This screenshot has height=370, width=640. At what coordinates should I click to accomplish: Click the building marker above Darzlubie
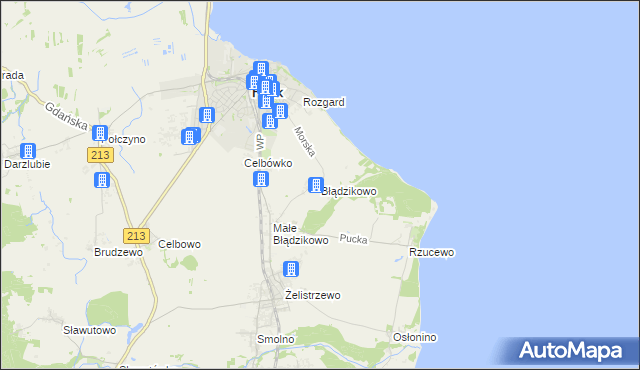28,151
